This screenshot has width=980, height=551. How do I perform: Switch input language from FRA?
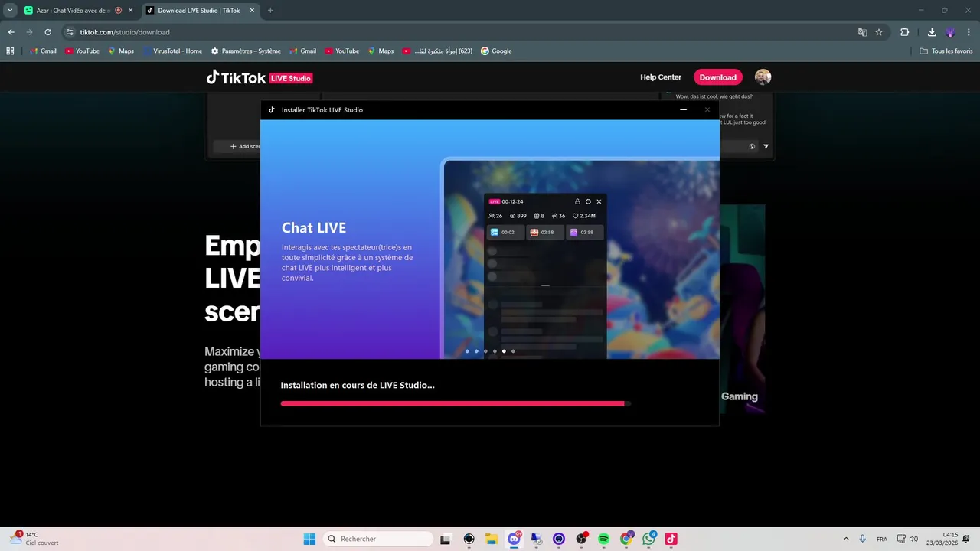click(882, 539)
